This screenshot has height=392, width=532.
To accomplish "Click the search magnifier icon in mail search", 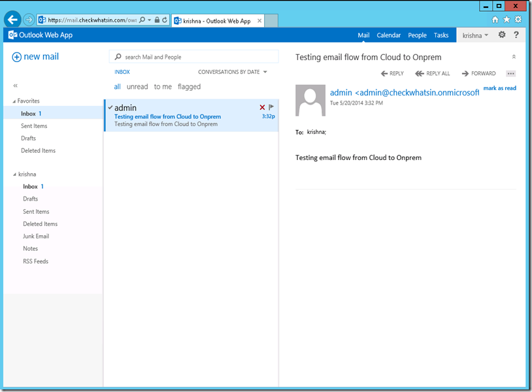I will [x=118, y=57].
